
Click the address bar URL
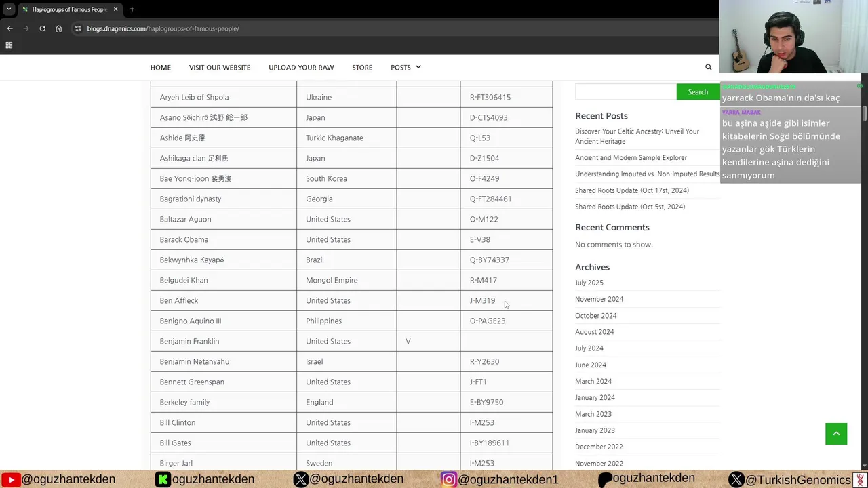[163, 28]
